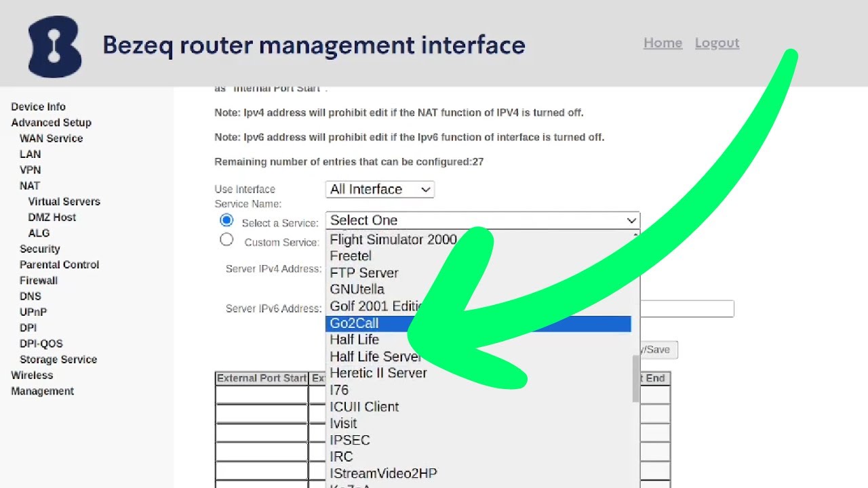Choose the Select a Service radio button
Image resolution: width=868 pixels, height=488 pixels.
(x=226, y=220)
